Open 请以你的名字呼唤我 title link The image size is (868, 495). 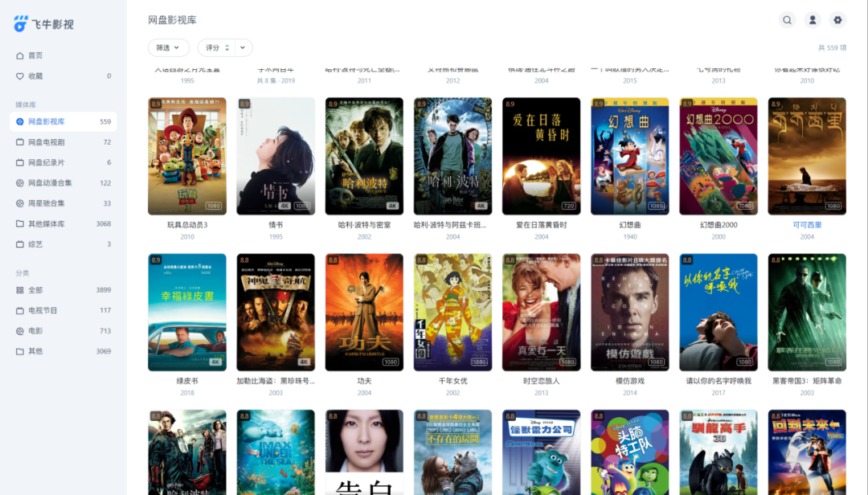point(719,381)
